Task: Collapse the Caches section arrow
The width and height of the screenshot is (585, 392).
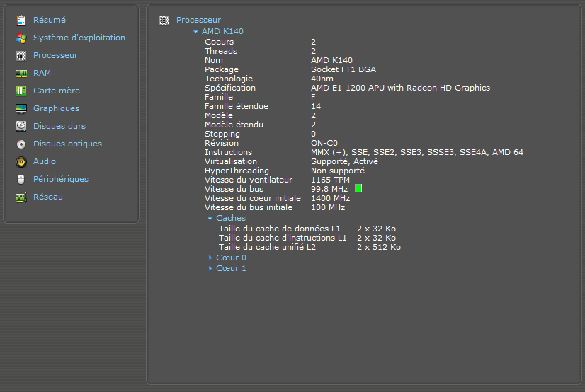Action: tap(210, 219)
